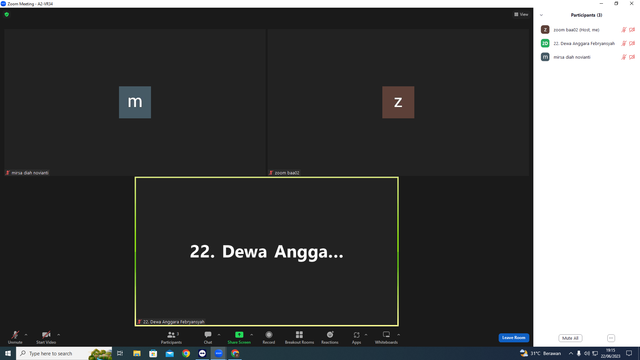Unmute the microphone in Zoom toolbar
The width and height of the screenshot is (640, 360).
click(x=15, y=337)
